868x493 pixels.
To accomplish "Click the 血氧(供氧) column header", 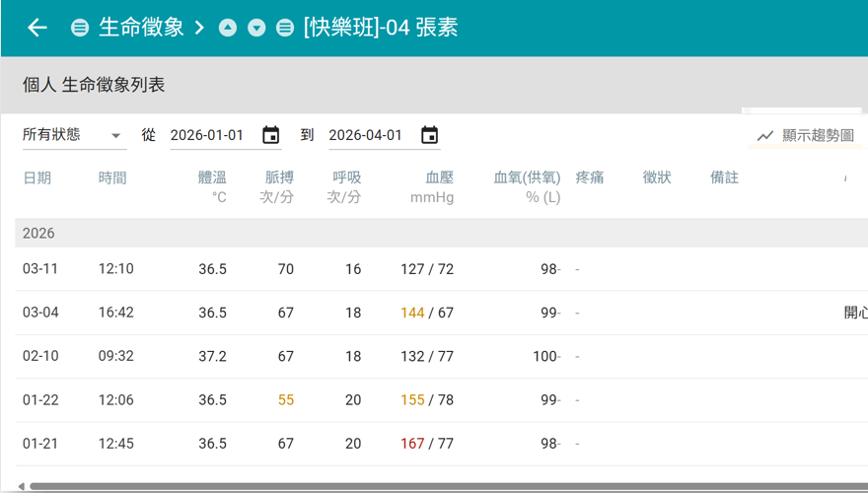I will pyautogui.click(x=527, y=177).
